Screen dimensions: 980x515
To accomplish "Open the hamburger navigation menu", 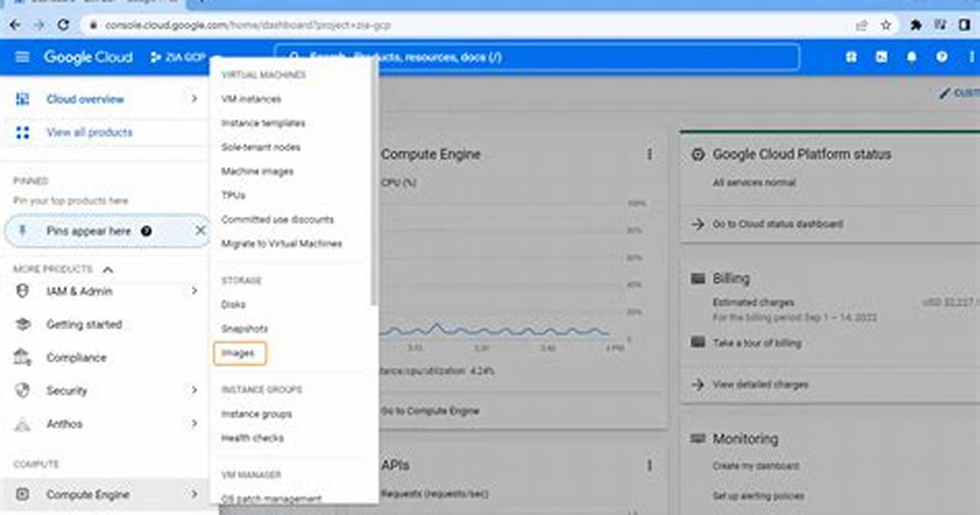I will (22, 57).
